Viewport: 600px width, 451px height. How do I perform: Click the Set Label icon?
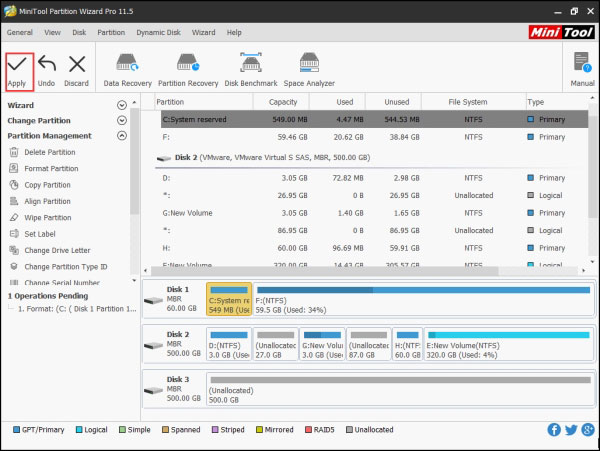coord(14,234)
